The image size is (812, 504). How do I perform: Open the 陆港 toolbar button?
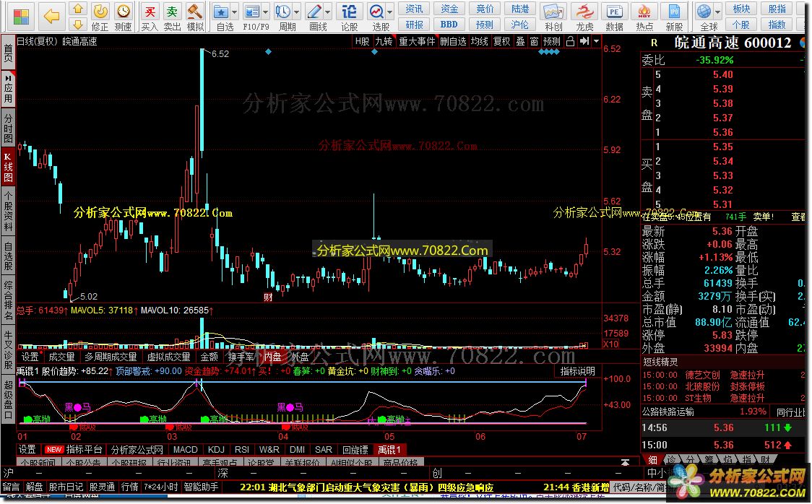tap(520, 9)
